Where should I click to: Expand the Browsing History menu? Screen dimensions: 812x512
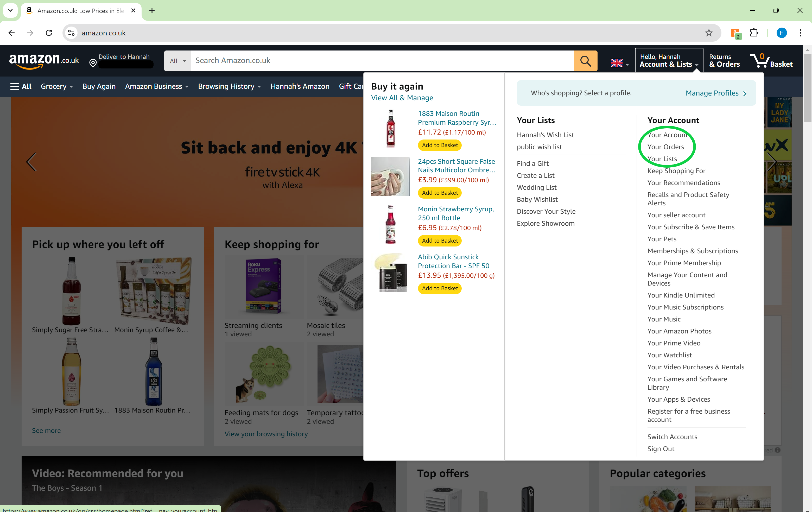tap(229, 86)
